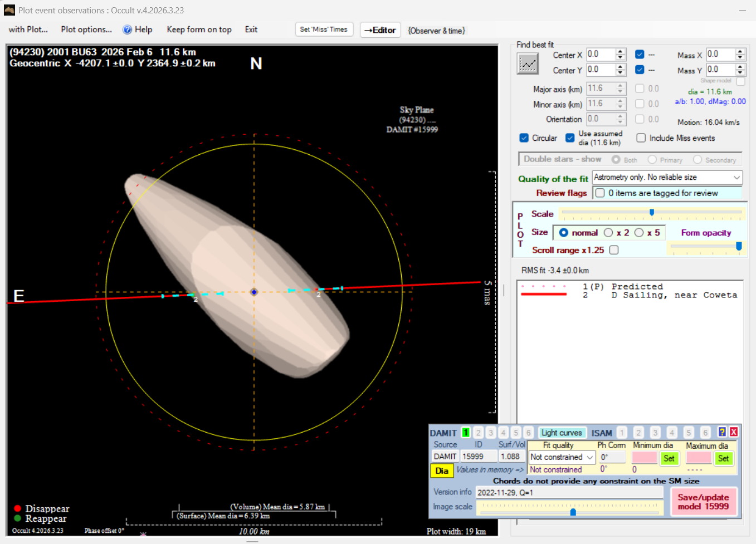Click the Help menu globe icon
This screenshot has width=756, height=544.
128,30
